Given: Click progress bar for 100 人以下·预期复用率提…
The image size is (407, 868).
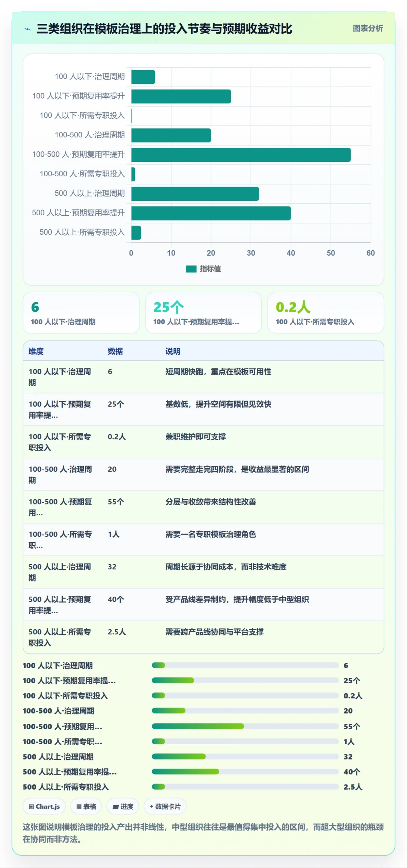Looking at the screenshot, I should coord(245,680).
